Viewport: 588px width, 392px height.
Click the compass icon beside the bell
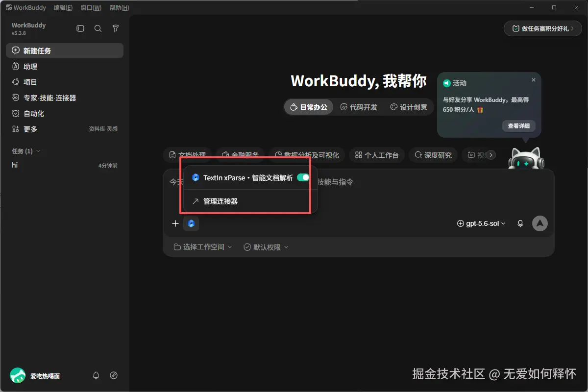(x=114, y=375)
